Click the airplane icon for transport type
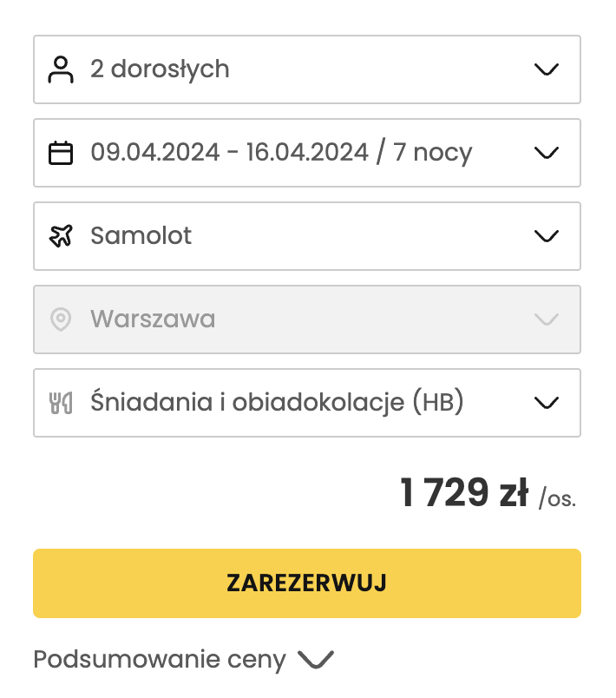The width and height of the screenshot is (616, 698). point(61,236)
